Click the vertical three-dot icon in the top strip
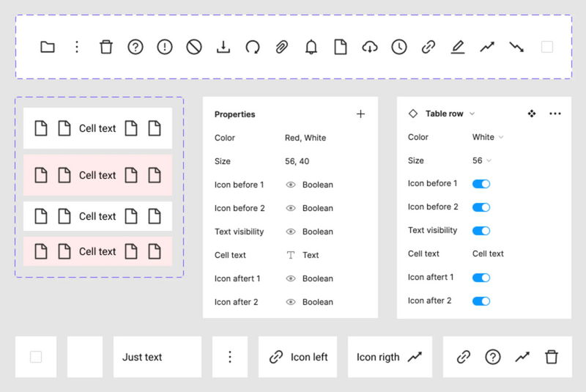The height and width of the screenshot is (392, 586). tap(77, 47)
